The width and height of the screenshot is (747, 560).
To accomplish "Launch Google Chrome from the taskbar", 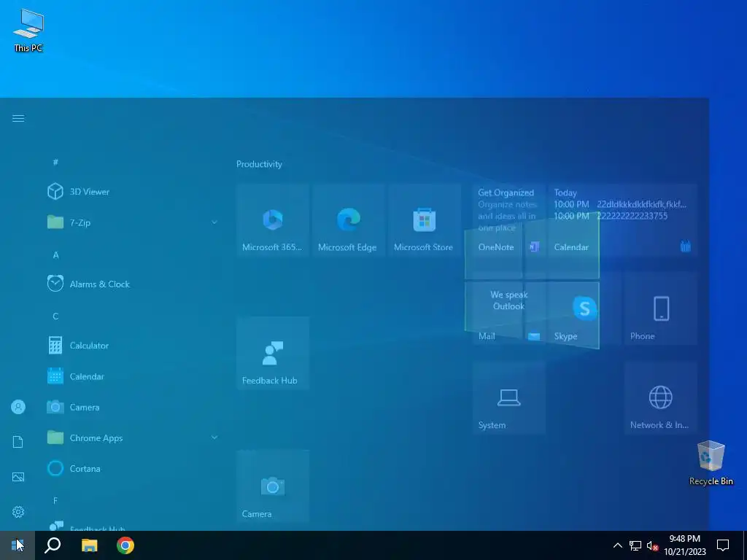I will coord(125,545).
